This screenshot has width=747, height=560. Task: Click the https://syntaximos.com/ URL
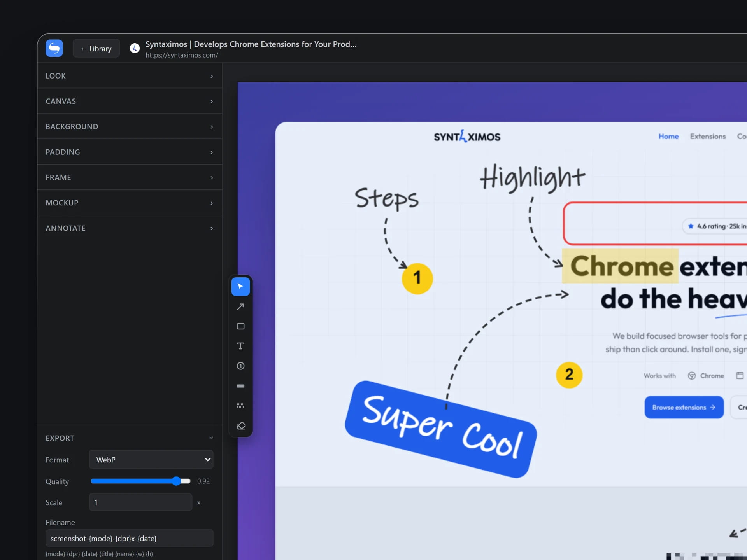click(x=182, y=55)
